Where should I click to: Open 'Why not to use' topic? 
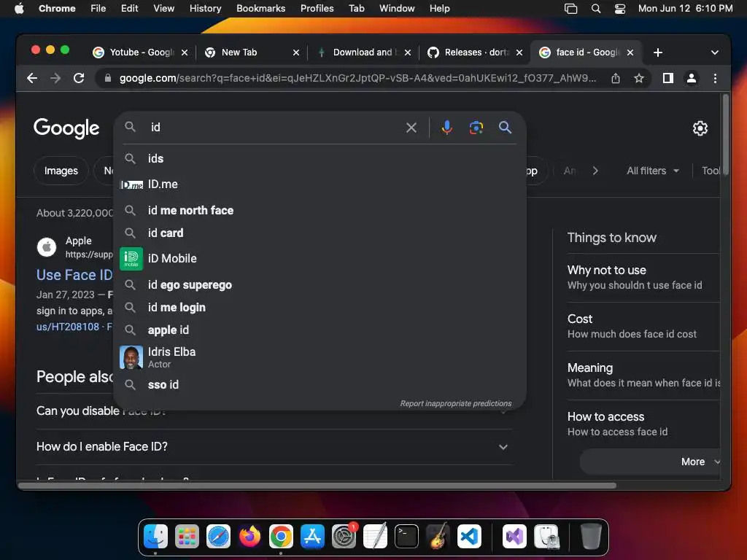point(643,277)
